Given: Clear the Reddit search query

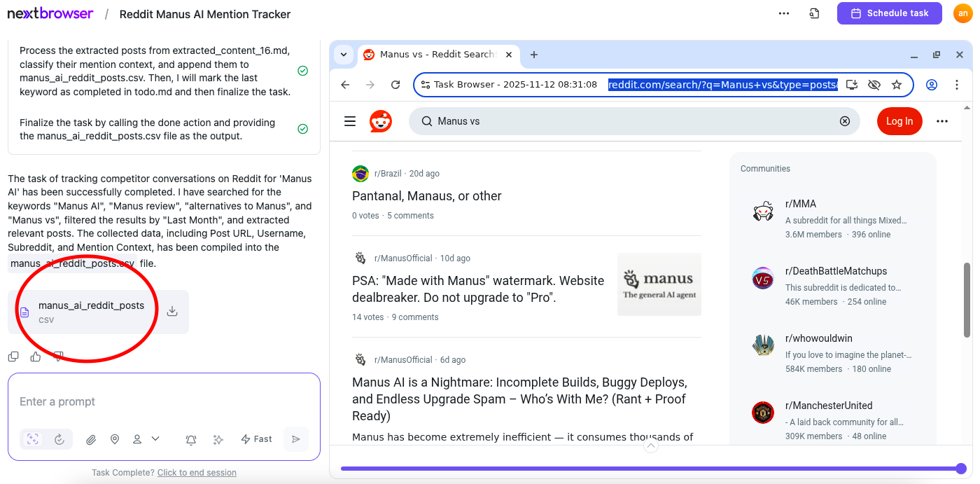Looking at the screenshot, I should [x=845, y=121].
